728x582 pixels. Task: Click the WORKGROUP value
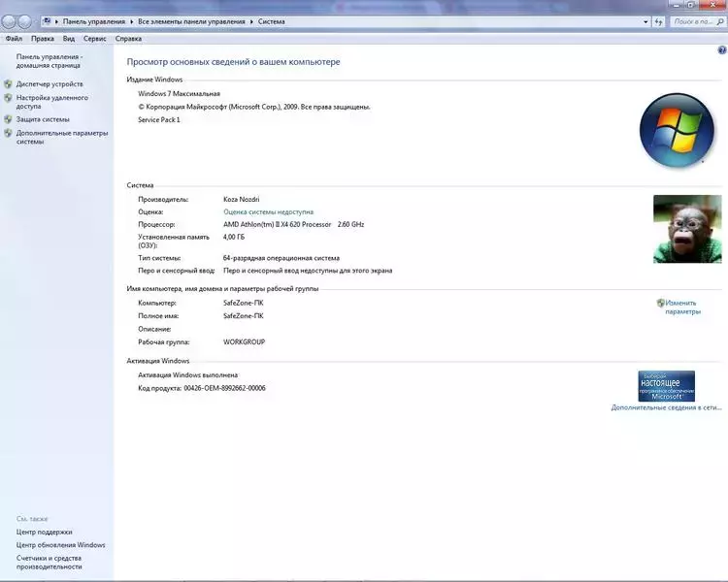[245, 342]
